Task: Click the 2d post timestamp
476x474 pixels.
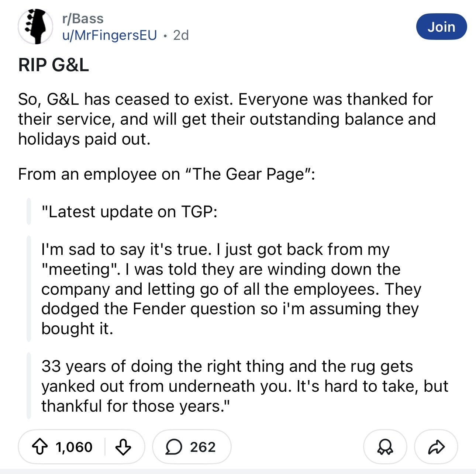Action: [x=181, y=35]
